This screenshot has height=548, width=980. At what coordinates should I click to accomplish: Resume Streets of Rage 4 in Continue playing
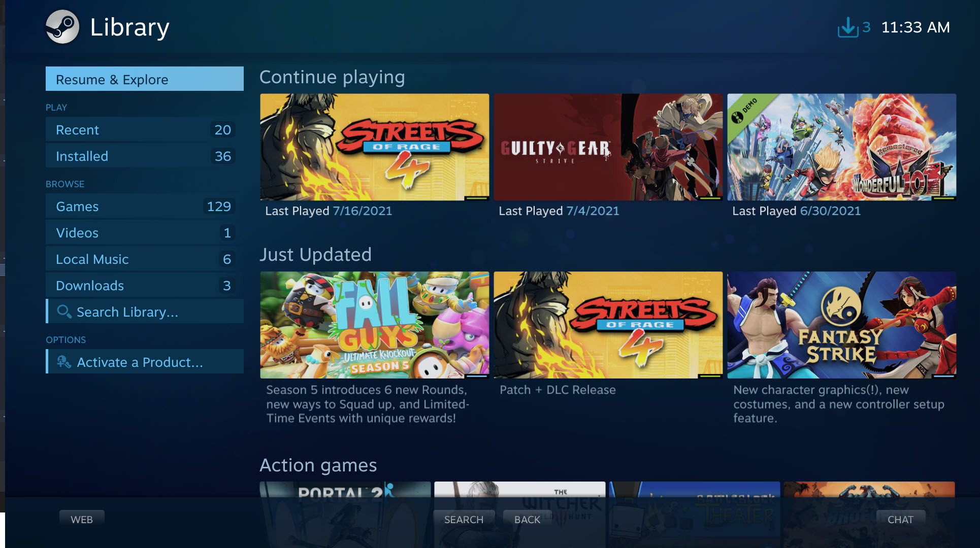coord(375,147)
